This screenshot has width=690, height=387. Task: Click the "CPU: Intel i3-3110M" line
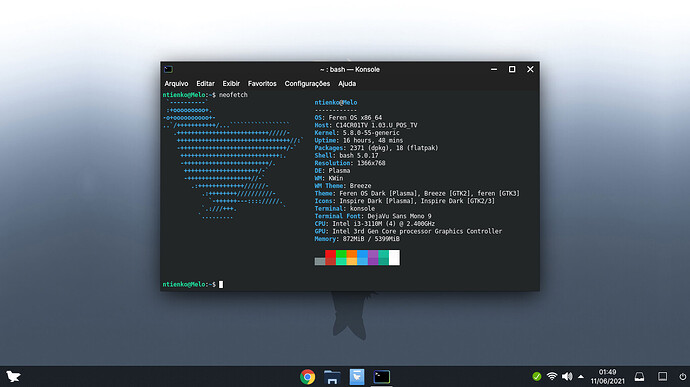click(x=374, y=224)
